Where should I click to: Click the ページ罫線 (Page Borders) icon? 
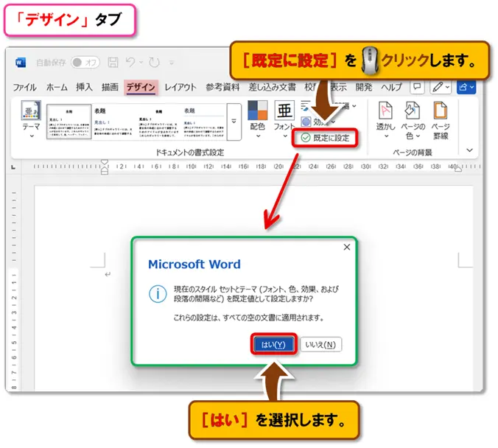(x=441, y=120)
